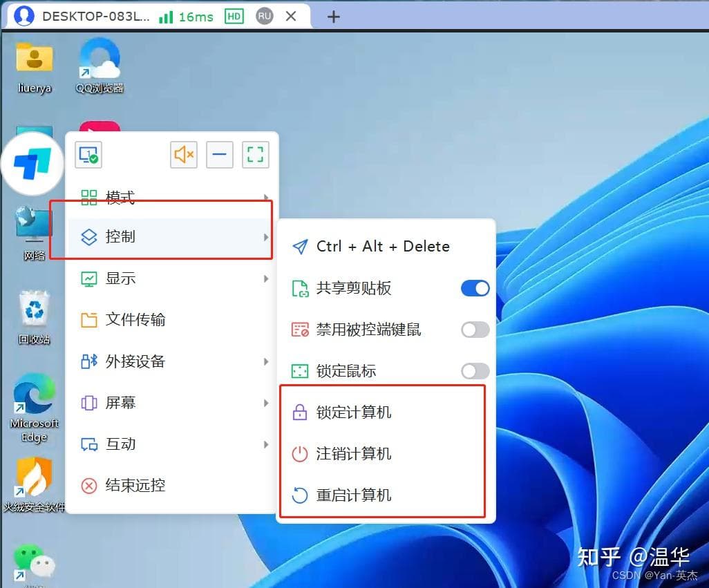Open the 屏幕 menu item
The image size is (709, 588).
pyautogui.click(x=172, y=403)
